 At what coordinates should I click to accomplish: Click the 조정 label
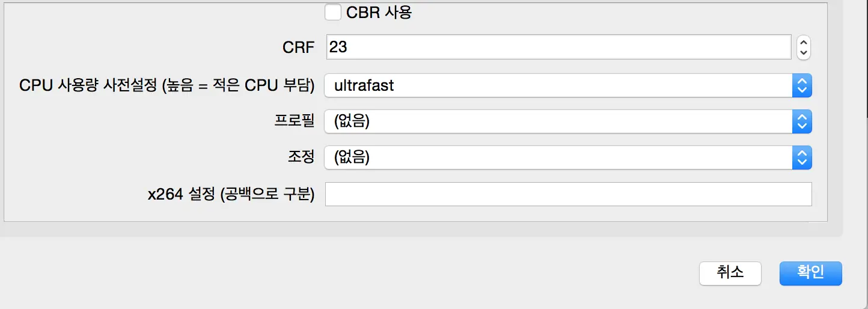point(301,158)
